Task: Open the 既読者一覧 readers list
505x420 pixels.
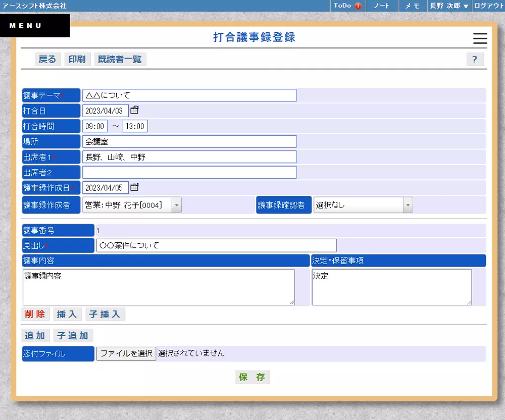Action: [x=119, y=59]
